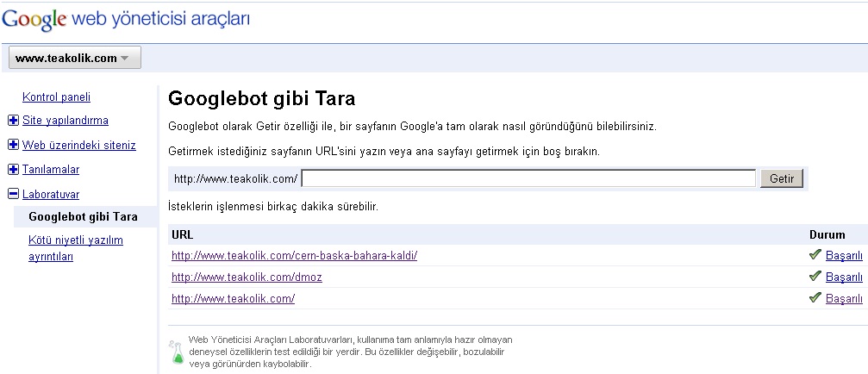Open the www.teakolik.com site dropdown

click(x=75, y=58)
